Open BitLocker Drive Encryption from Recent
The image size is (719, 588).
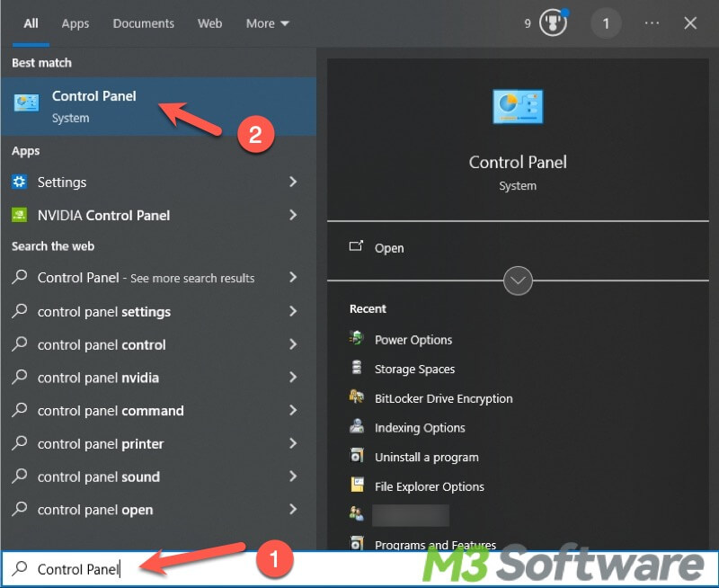pyautogui.click(x=443, y=398)
